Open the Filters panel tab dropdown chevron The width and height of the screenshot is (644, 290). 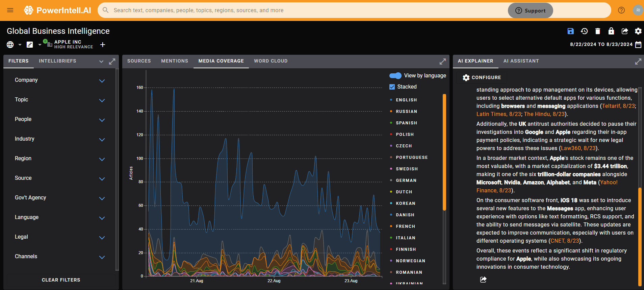click(101, 62)
